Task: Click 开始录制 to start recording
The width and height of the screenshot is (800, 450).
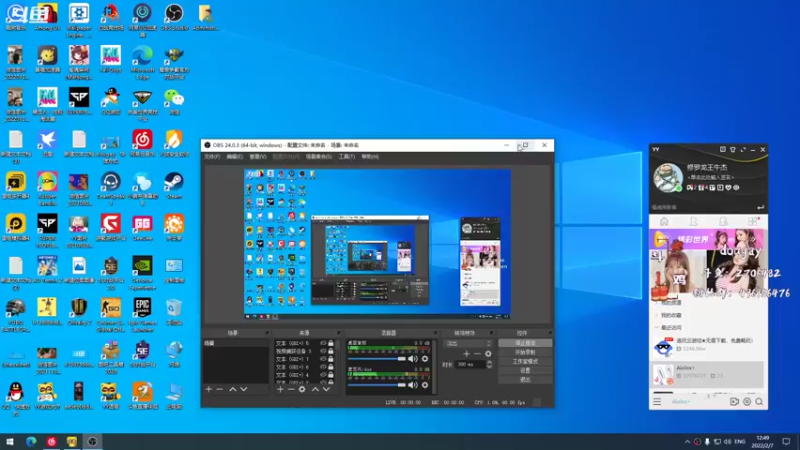Action: [525, 353]
